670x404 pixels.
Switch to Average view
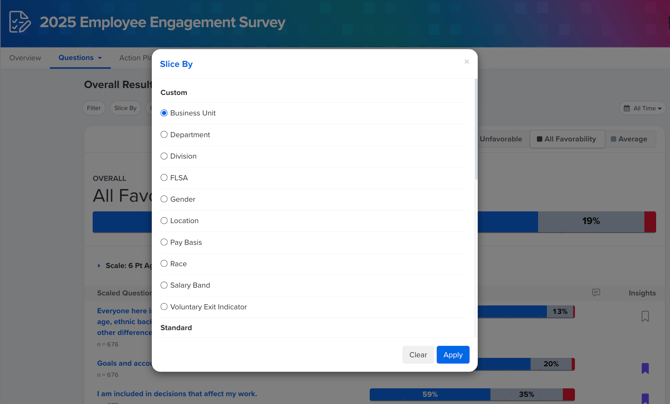[x=629, y=139]
